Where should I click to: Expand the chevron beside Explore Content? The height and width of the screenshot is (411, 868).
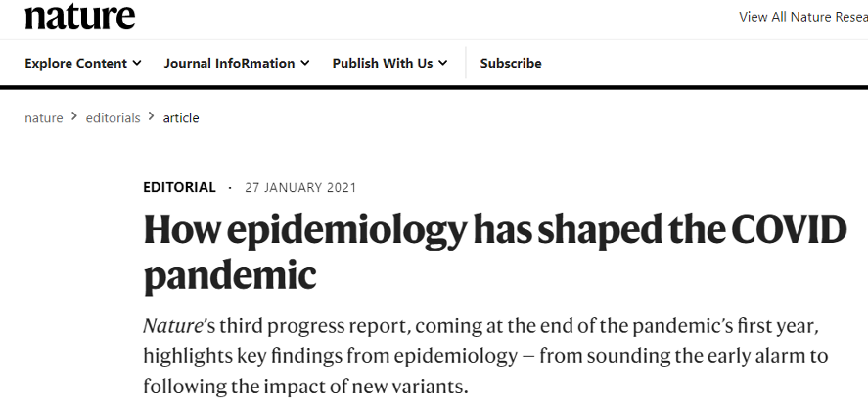click(137, 64)
